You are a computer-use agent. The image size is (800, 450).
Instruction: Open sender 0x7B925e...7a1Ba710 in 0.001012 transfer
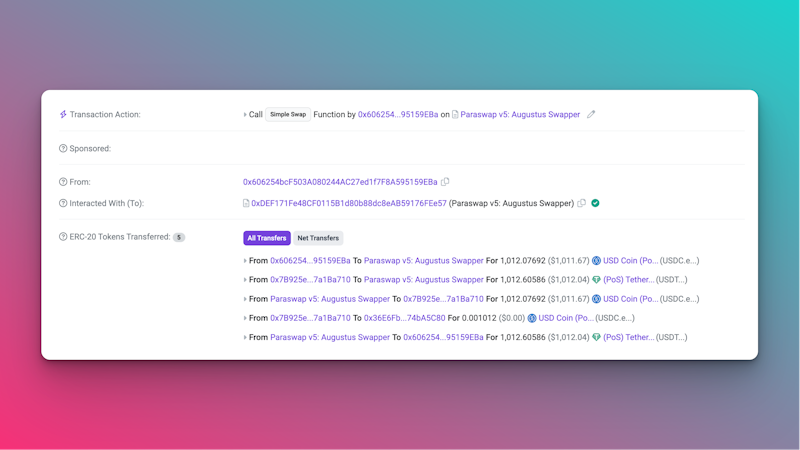[x=310, y=318]
